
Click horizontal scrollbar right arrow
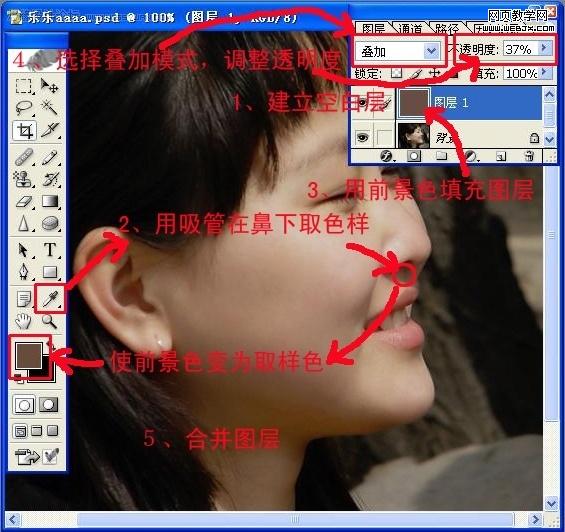(x=534, y=519)
